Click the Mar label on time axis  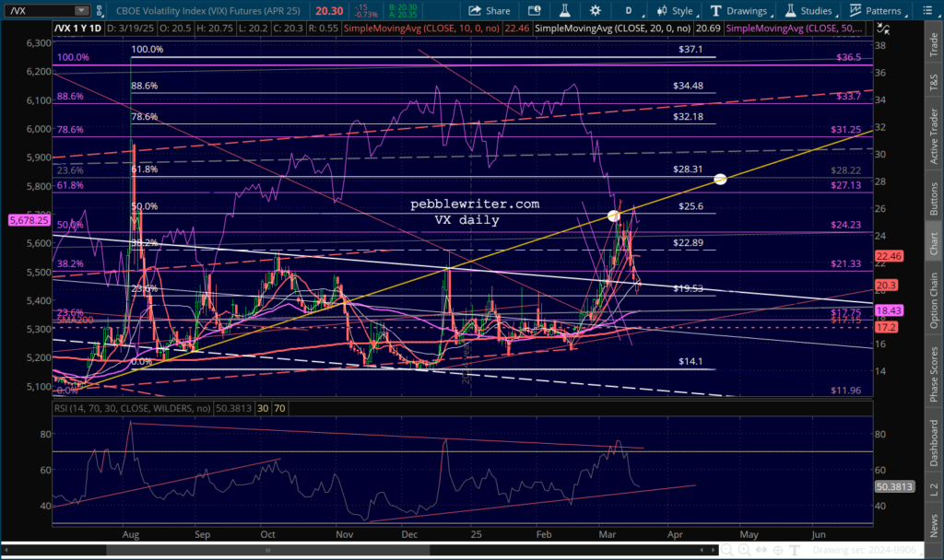click(x=607, y=534)
